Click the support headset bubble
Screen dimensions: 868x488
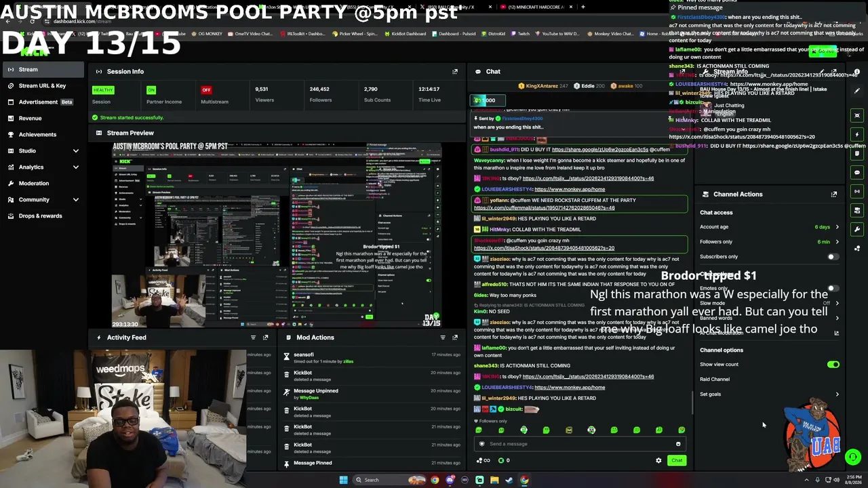coord(853,457)
